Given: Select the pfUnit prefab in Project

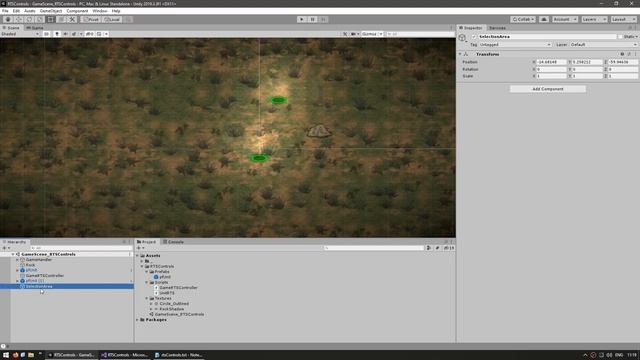Looking at the screenshot, I should click(165, 277).
